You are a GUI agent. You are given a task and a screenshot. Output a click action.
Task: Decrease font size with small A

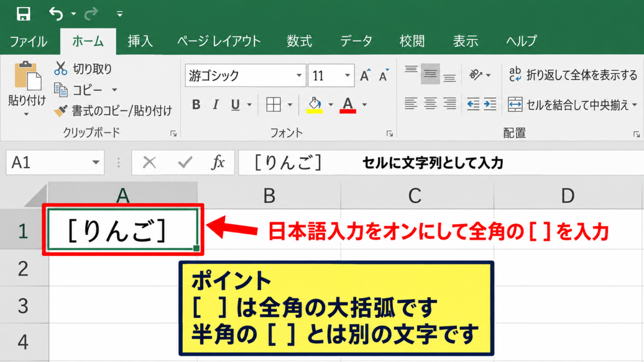click(384, 75)
